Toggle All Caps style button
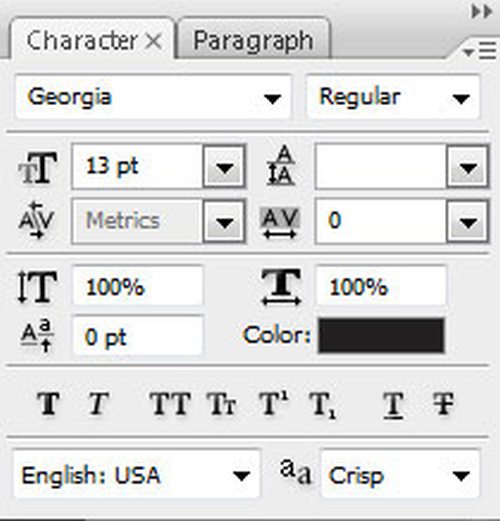Screen dimensions: 500x521 [170, 403]
